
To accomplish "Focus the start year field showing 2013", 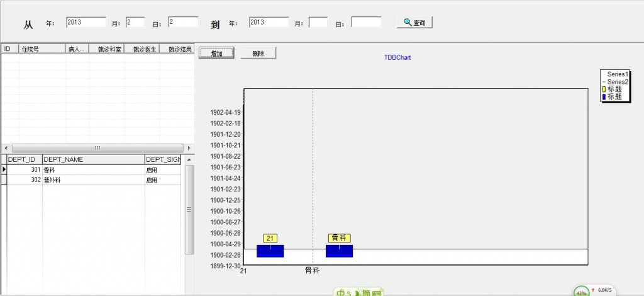I will click(x=86, y=22).
